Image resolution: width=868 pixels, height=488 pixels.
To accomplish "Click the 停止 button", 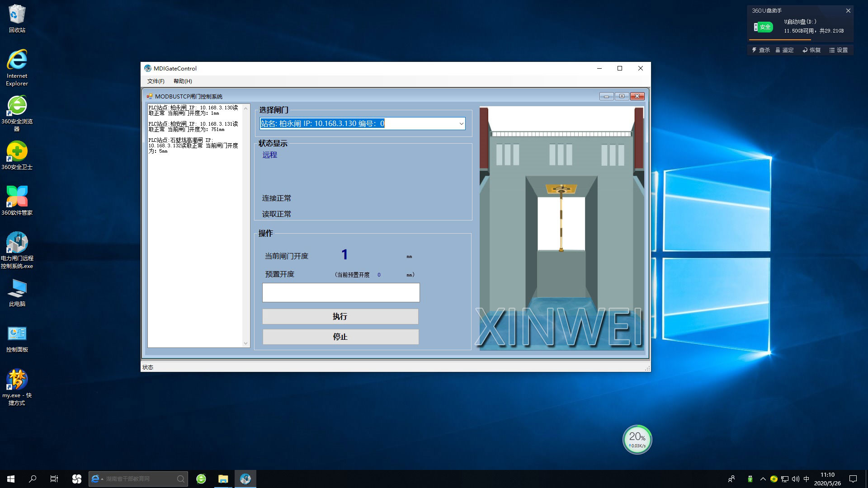I will pos(340,337).
